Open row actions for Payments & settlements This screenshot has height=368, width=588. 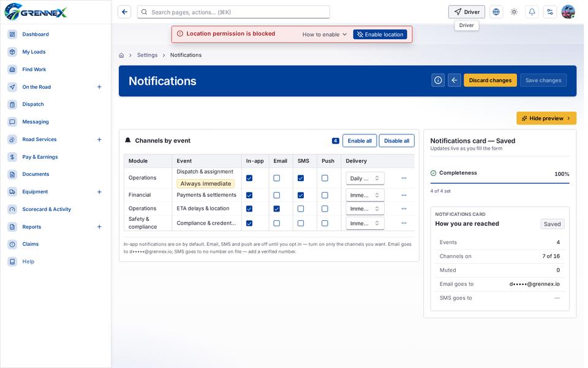point(404,195)
